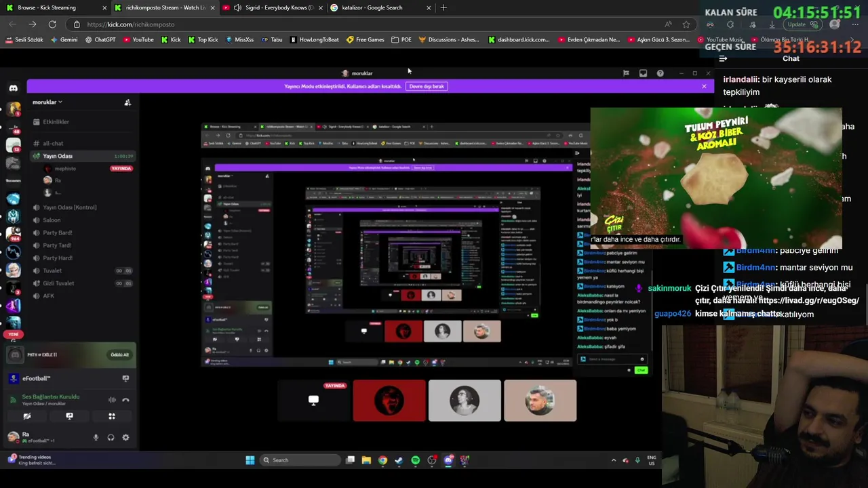Join the Party Hard! channel
Screen dimensions: 868x488
57,258
